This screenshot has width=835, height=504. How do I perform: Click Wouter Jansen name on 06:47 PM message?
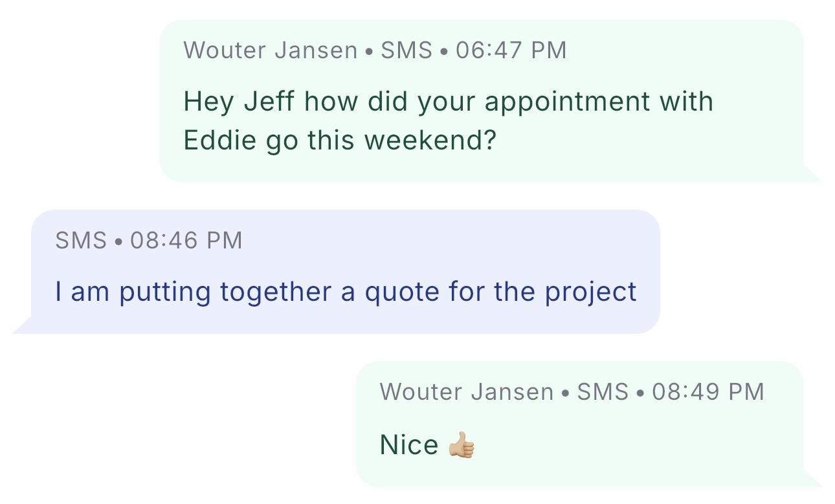click(271, 50)
